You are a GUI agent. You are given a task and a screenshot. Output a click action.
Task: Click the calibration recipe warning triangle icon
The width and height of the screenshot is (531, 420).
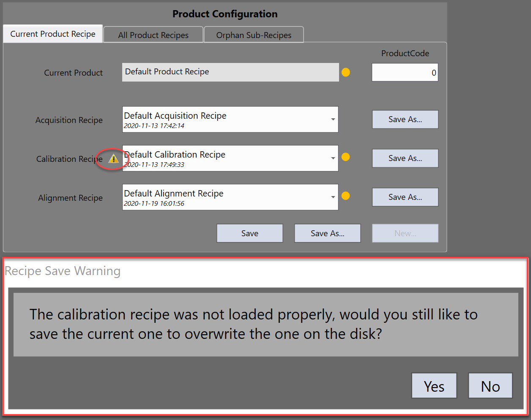pyautogui.click(x=113, y=159)
